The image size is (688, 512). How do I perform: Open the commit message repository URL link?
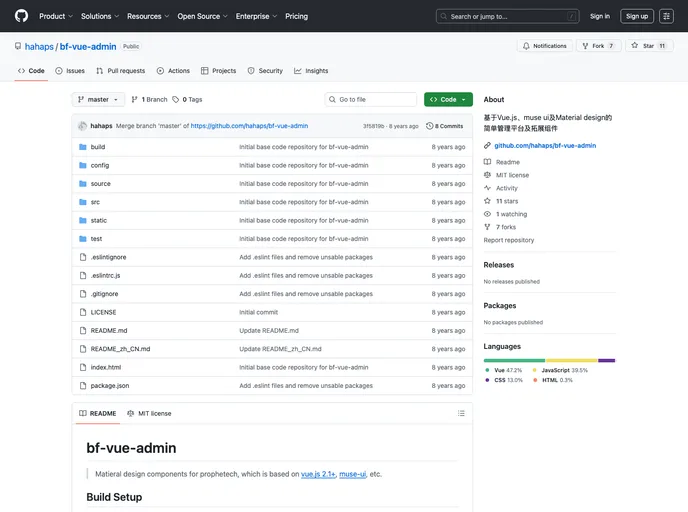point(249,126)
